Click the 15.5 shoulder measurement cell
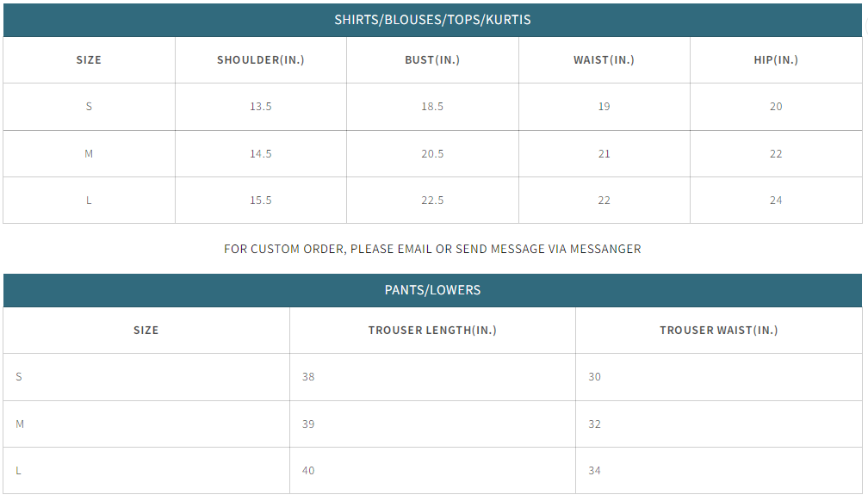This screenshot has height=501, width=868. pyautogui.click(x=260, y=201)
